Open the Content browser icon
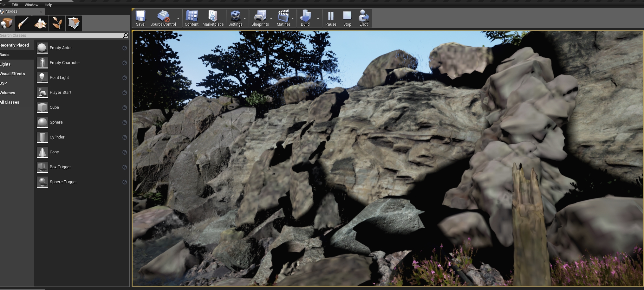This screenshot has width=644, height=290. 192,18
